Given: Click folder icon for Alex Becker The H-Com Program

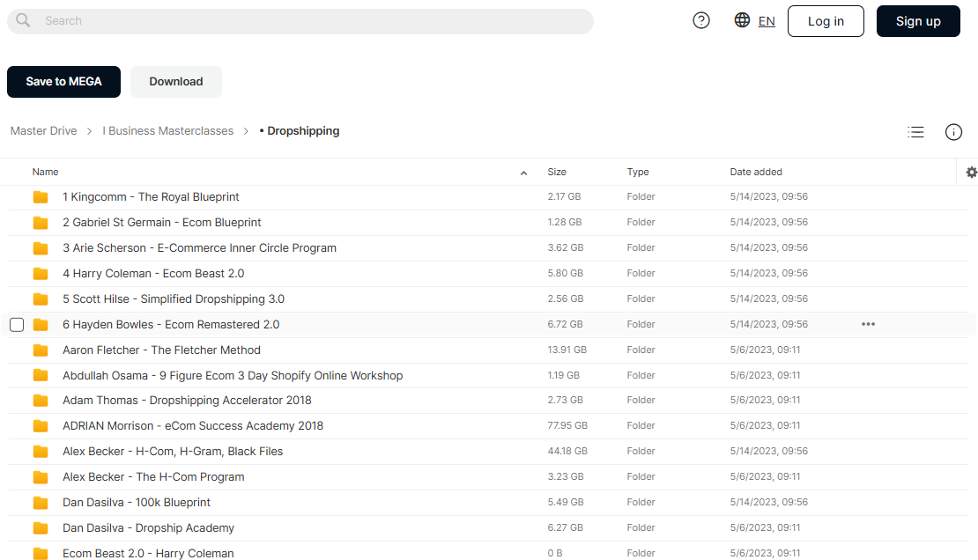Looking at the screenshot, I should [x=41, y=477].
